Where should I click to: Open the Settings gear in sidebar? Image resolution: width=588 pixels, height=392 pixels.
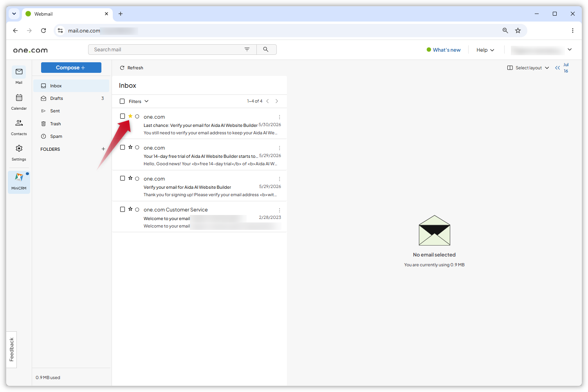tap(19, 152)
